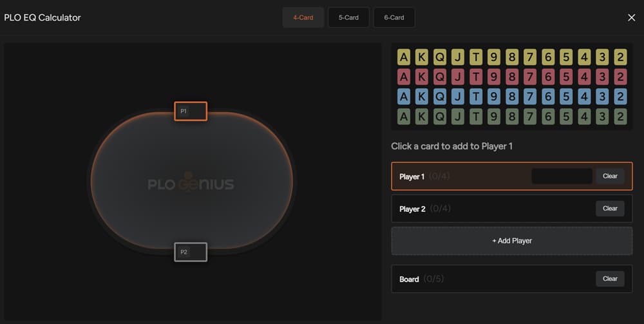Click the red Ten card
This screenshot has width=644, height=324.
(476, 77)
